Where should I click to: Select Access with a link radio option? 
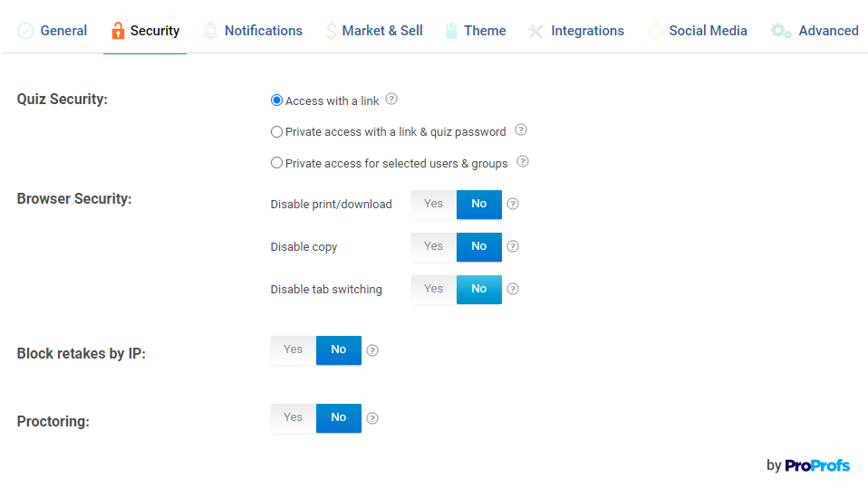[277, 100]
